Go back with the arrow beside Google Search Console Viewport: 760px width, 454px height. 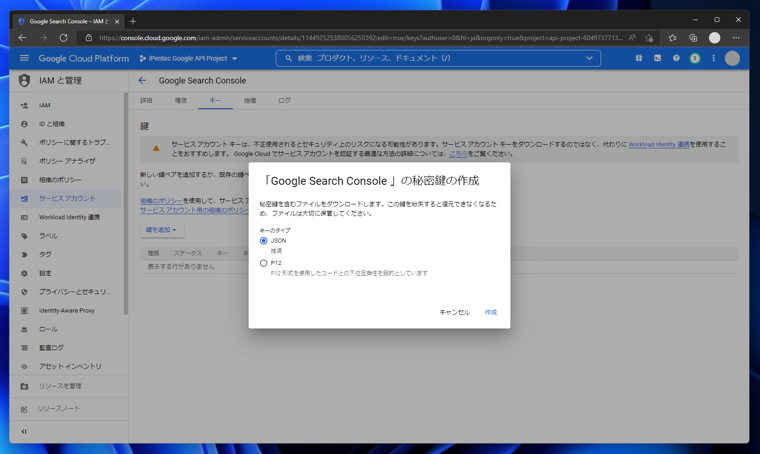coord(142,80)
